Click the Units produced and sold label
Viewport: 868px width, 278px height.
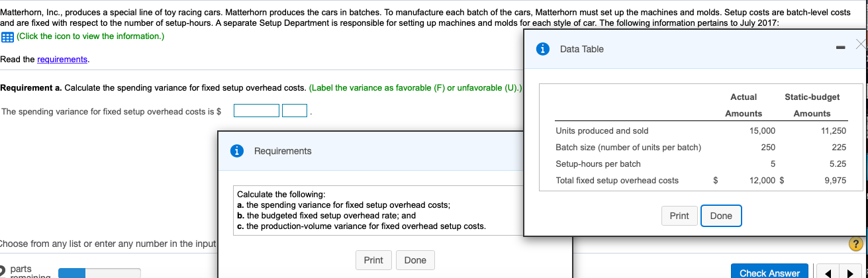602,130
